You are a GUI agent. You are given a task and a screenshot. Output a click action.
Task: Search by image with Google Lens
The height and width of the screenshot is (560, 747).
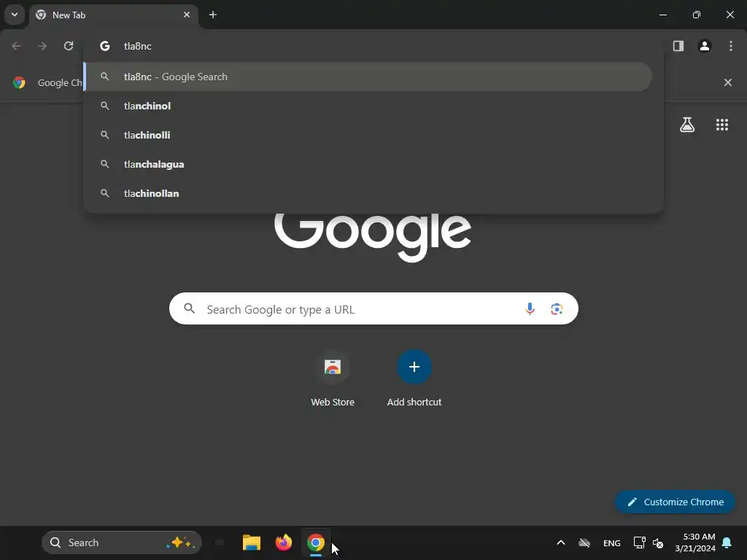click(557, 308)
